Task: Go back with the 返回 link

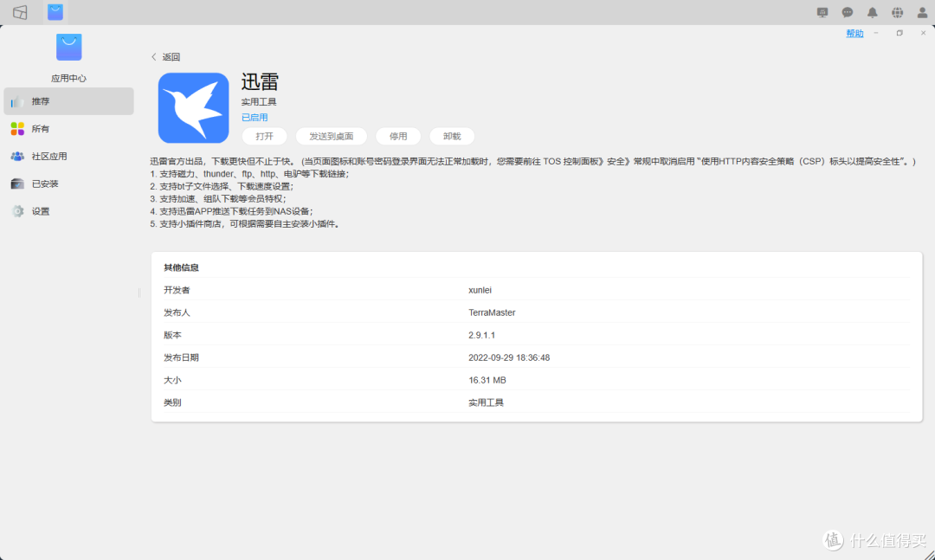Action: pyautogui.click(x=171, y=57)
